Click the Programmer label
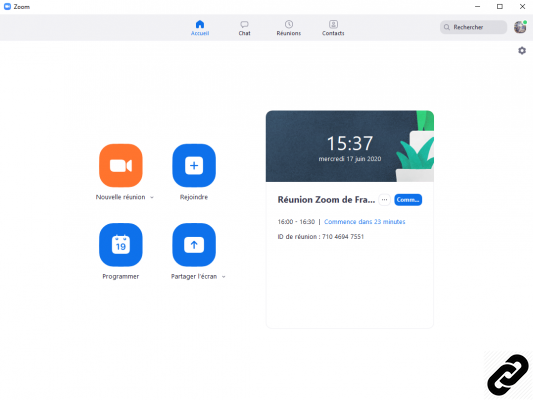This screenshot has width=533, height=400. point(121,277)
